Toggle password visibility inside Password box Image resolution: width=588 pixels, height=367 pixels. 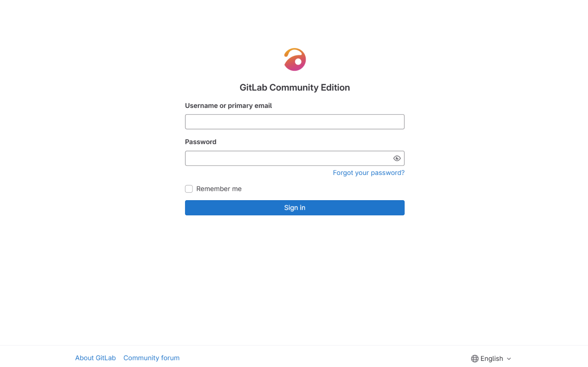pos(397,158)
